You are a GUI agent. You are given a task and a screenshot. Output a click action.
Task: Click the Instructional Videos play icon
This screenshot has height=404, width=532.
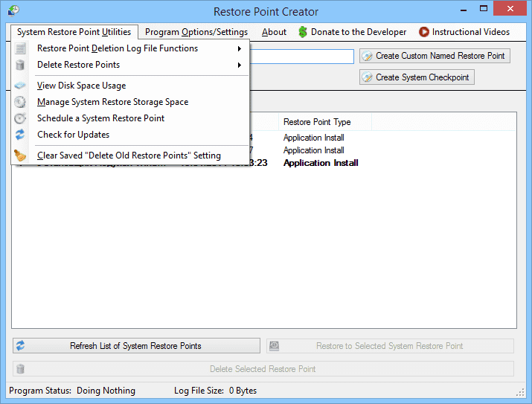pos(424,32)
